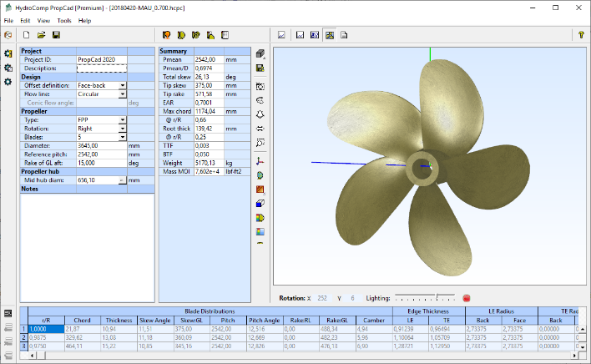
Task: Click the red lighting toggle button
Action: (467, 298)
